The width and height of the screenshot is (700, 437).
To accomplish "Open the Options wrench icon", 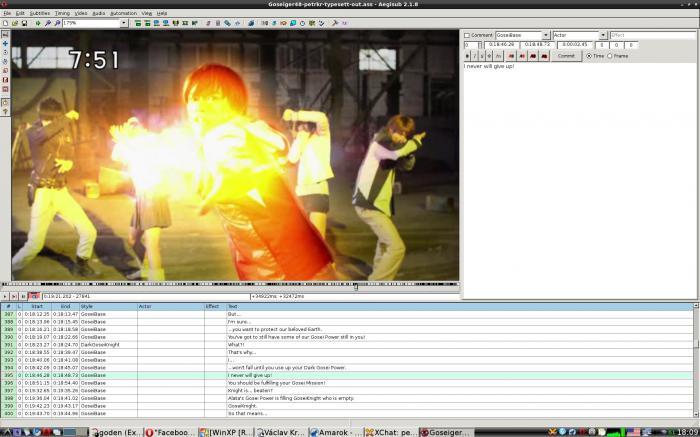I will point(335,23).
